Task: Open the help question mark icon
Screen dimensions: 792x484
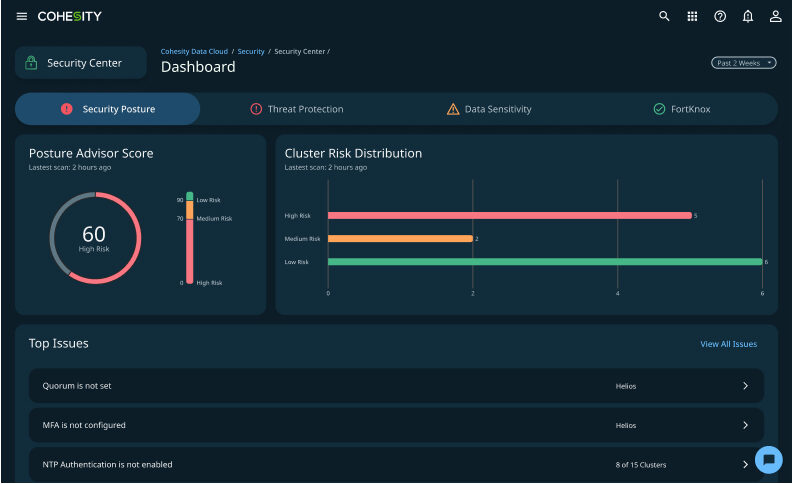Action: (720, 16)
